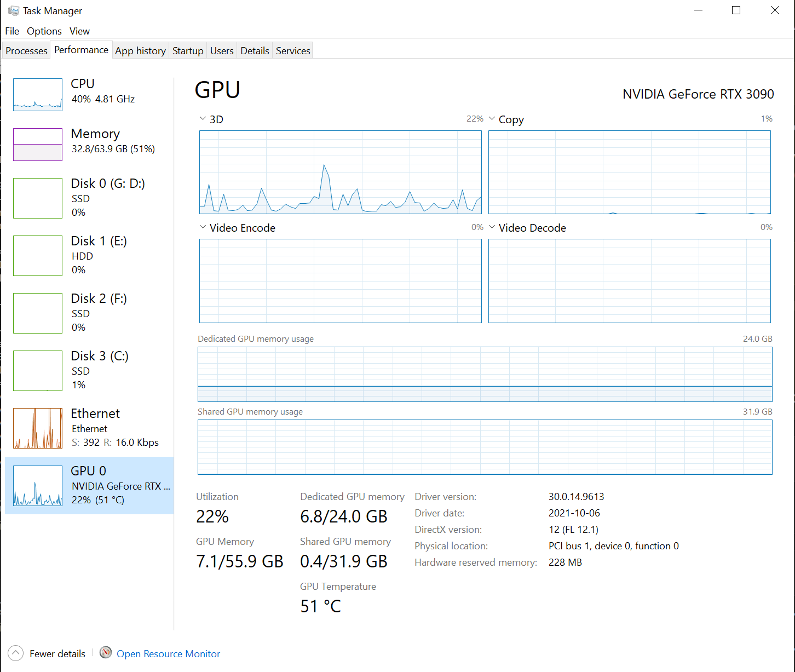Click the Fewer details up-arrow icon
Image resolution: width=795 pixels, height=672 pixels.
[16, 653]
